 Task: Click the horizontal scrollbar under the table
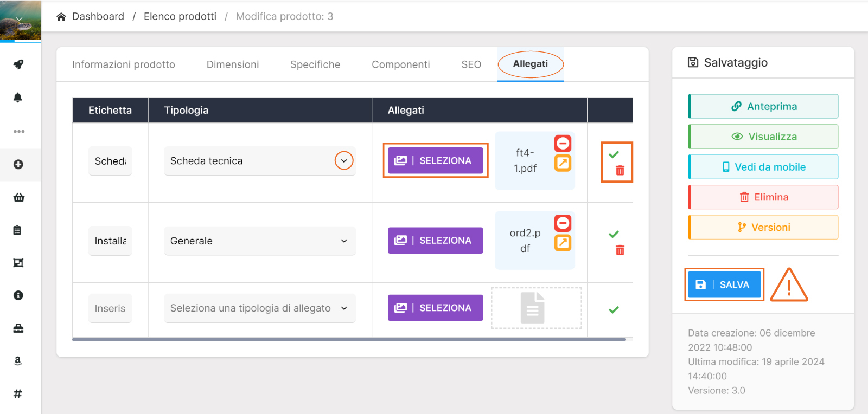(x=348, y=340)
